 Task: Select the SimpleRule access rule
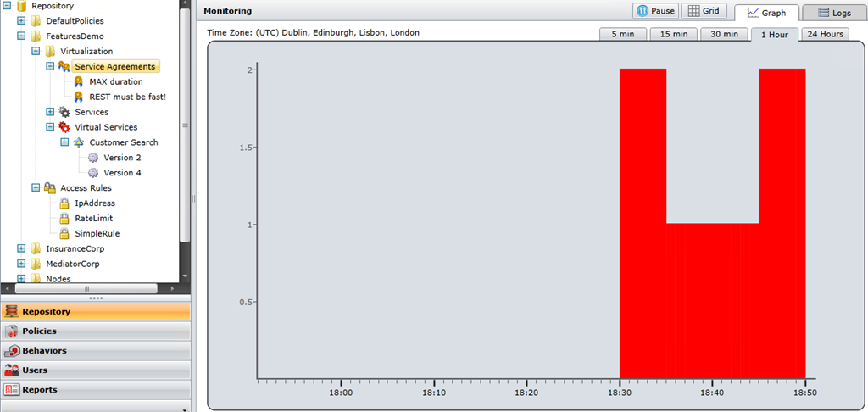(97, 234)
